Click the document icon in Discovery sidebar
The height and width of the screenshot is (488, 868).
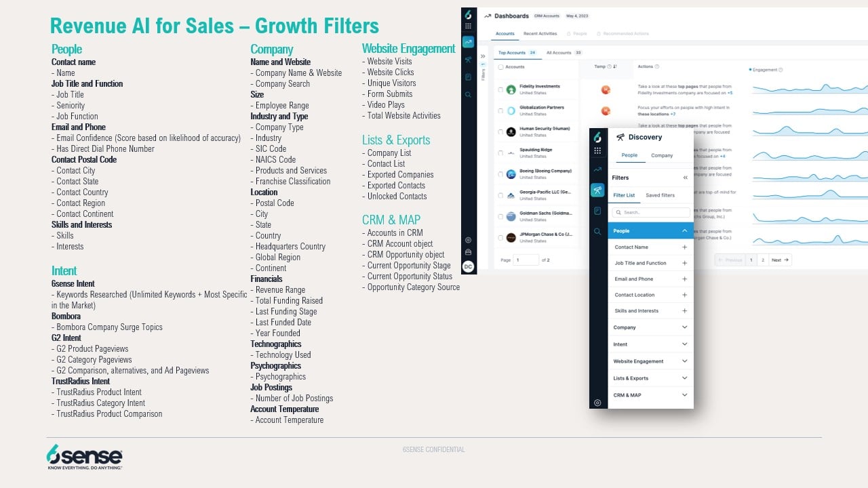pos(597,211)
